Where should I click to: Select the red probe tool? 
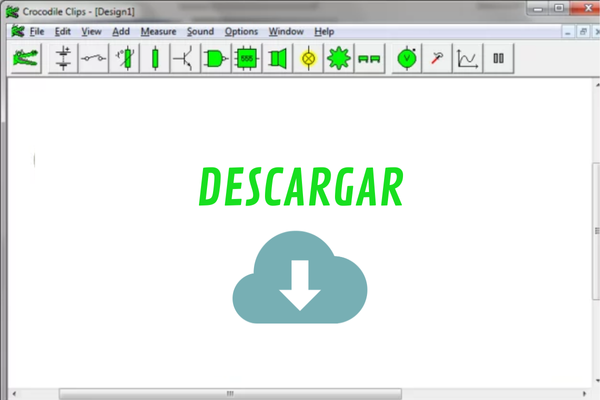437,58
